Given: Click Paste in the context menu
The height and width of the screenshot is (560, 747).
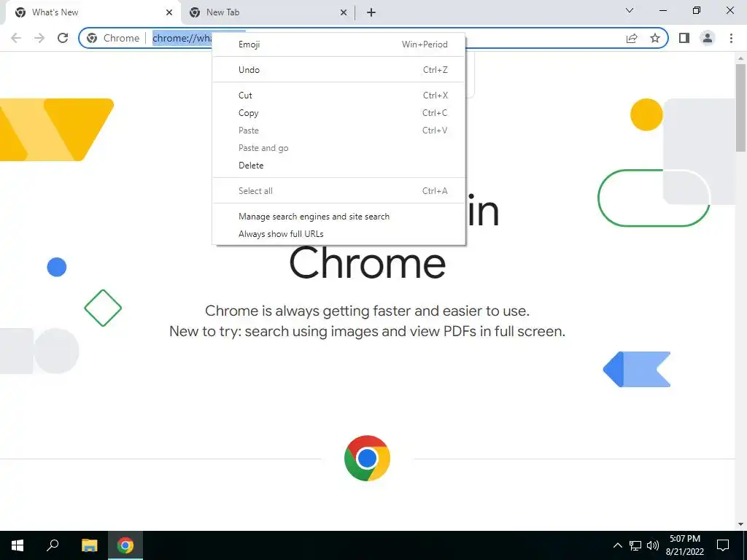Looking at the screenshot, I should 338,131.
